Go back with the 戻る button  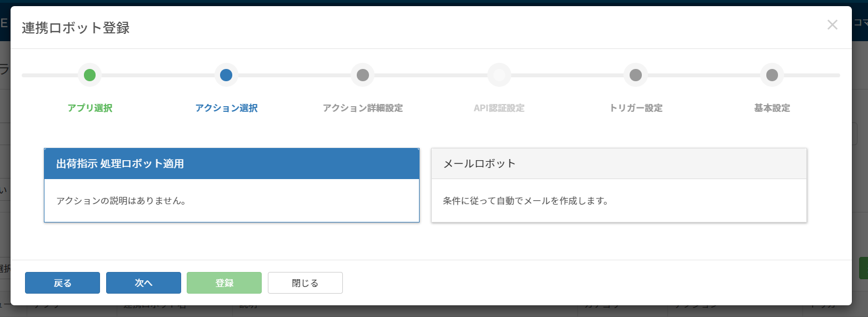pos(62,283)
